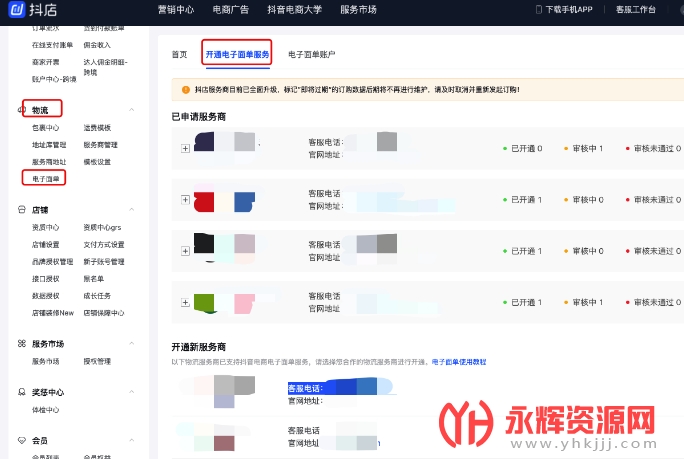Click the 店铺 storefront icon in sidebar
This screenshot has height=459, width=684.
point(22,209)
